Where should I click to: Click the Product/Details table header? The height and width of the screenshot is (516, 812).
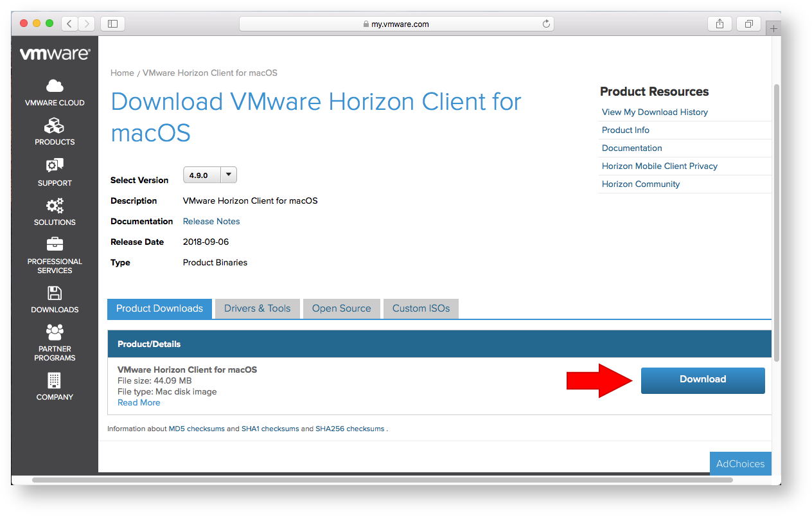pos(439,344)
